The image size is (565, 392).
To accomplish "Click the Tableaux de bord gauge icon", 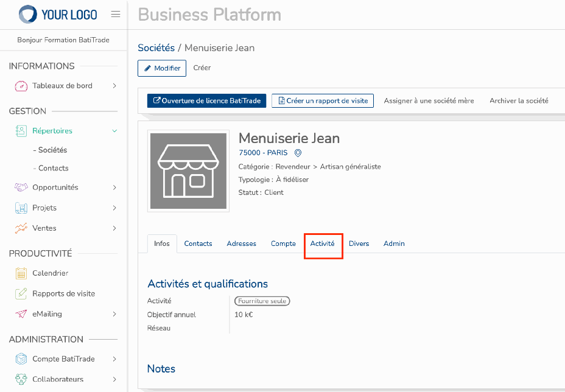I will [21, 86].
